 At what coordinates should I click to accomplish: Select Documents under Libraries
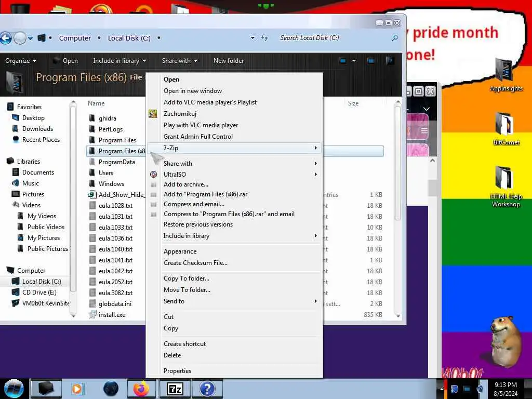click(38, 172)
